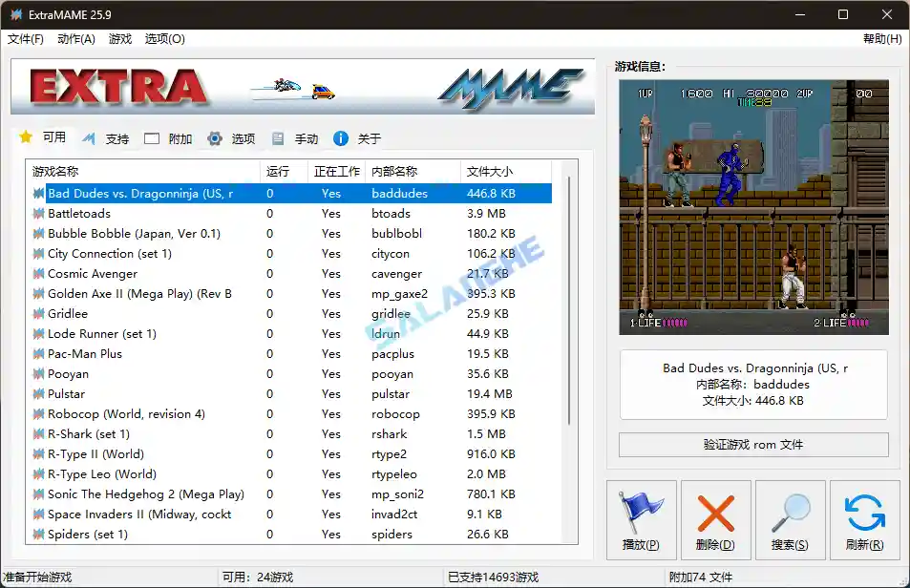Open the 选项(O) menu
Image resolution: width=910 pixels, height=588 pixels.
tap(162, 39)
